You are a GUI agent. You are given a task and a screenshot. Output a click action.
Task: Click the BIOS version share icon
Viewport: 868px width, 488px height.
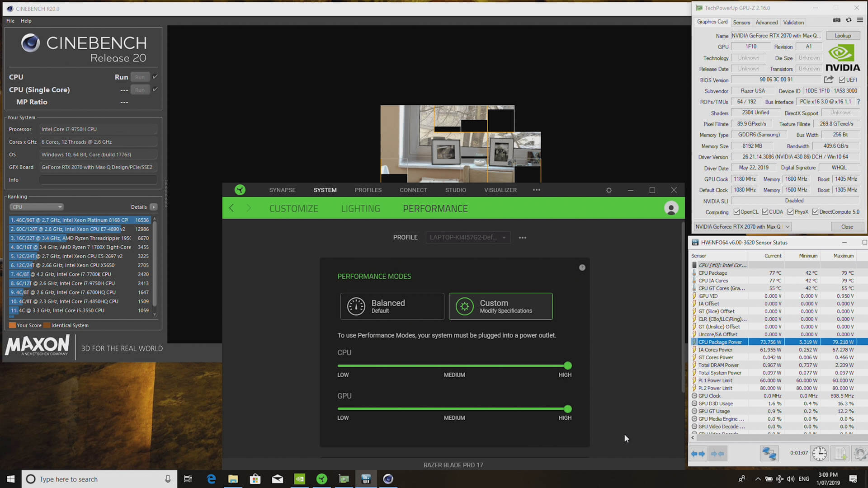coord(828,80)
